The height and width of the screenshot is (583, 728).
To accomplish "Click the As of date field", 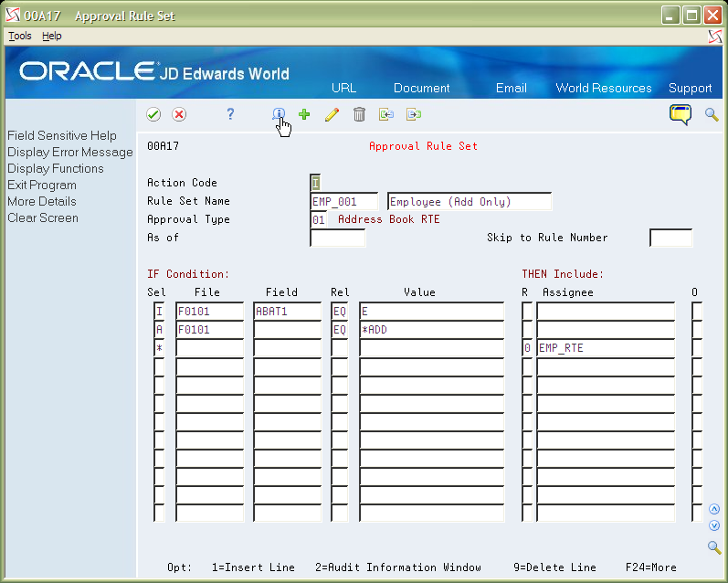I will coord(338,238).
